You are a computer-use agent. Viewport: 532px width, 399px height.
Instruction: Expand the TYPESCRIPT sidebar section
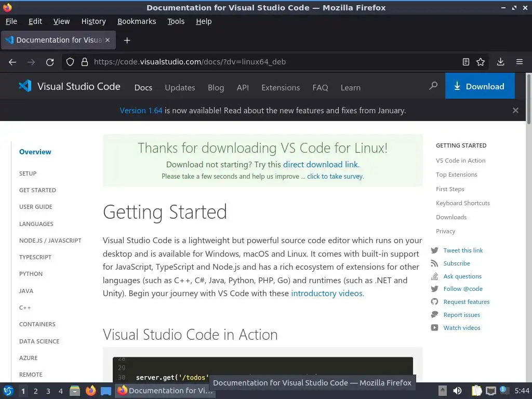[x=35, y=257]
